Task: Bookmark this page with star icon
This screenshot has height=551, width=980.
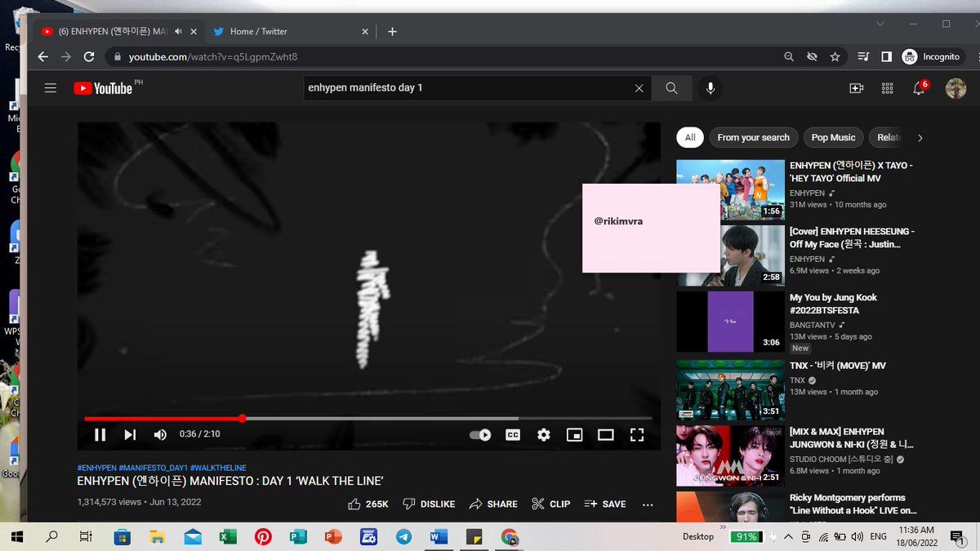Action: 835,57
